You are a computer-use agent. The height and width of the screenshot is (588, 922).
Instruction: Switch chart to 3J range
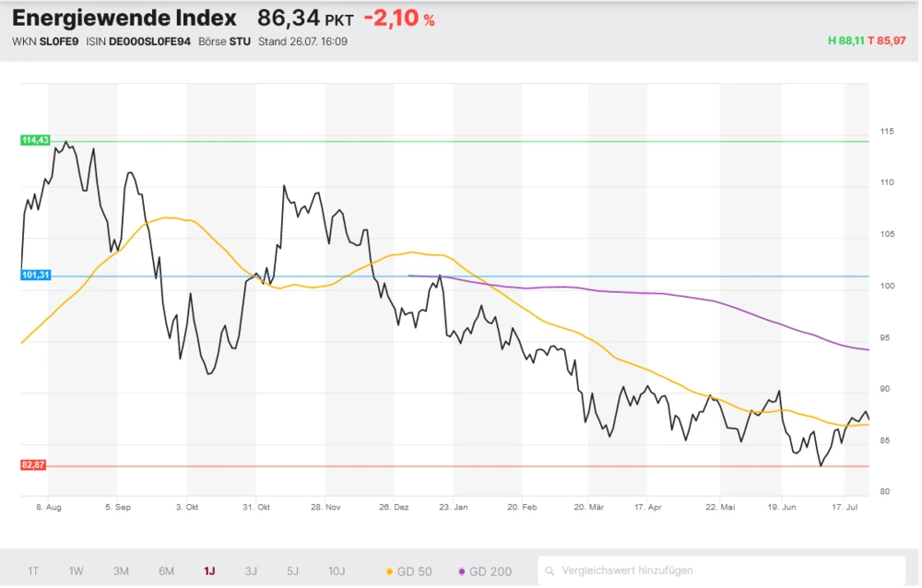[x=251, y=571]
